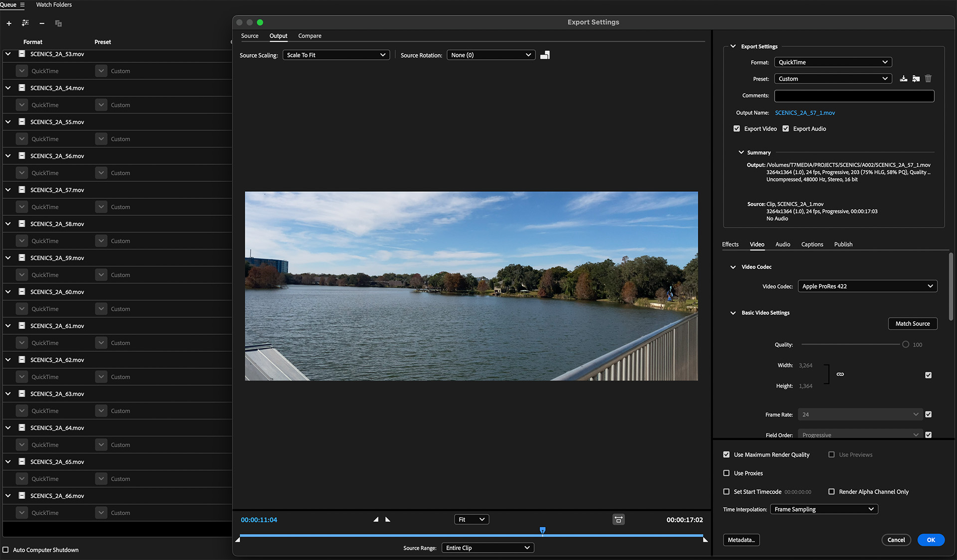Open the Video Codec dropdown
957x560 pixels.
tap(867, 286)
